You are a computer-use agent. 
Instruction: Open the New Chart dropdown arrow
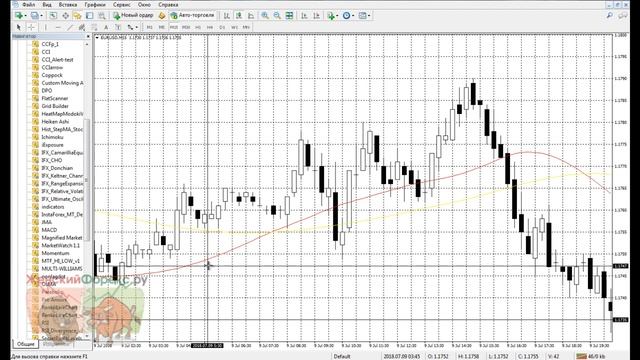pos(25,16)
